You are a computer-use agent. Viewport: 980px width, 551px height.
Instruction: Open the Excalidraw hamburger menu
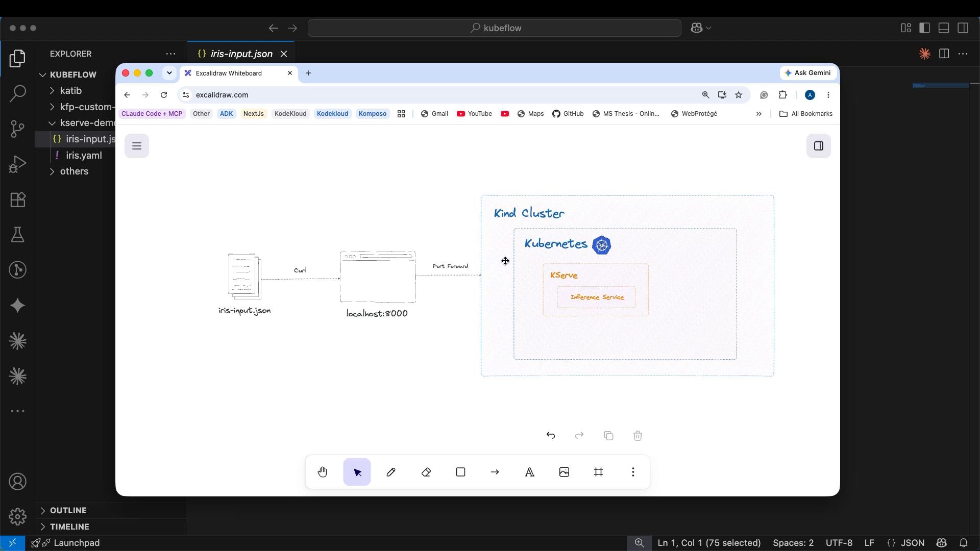[137, 146]
